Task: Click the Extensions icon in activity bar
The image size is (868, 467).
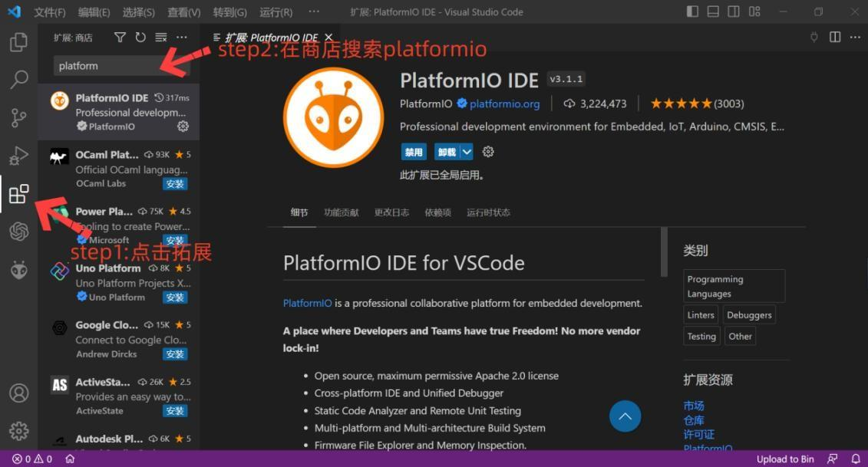Action: click(x=18, y=194)
